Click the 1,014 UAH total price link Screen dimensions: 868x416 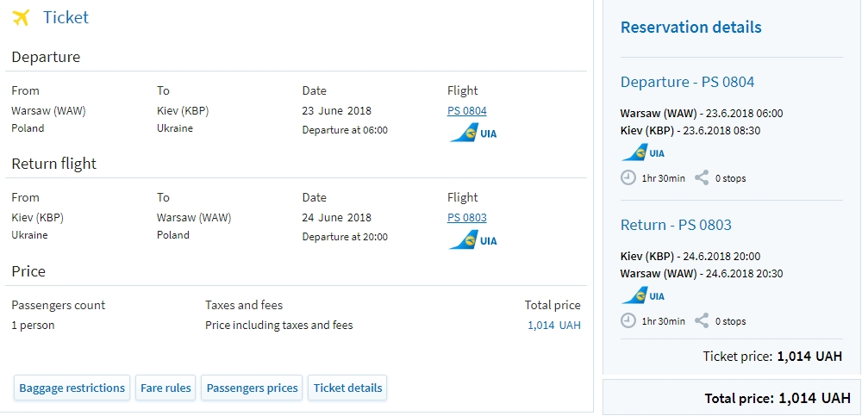tap(554, 326)
